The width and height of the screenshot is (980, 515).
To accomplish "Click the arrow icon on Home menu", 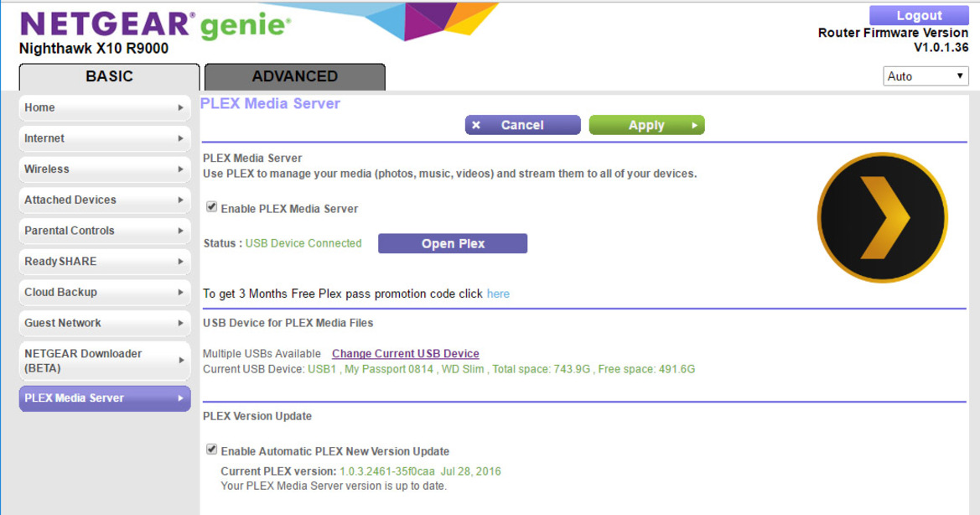I will pyautogui.click(x=180, y=107).
